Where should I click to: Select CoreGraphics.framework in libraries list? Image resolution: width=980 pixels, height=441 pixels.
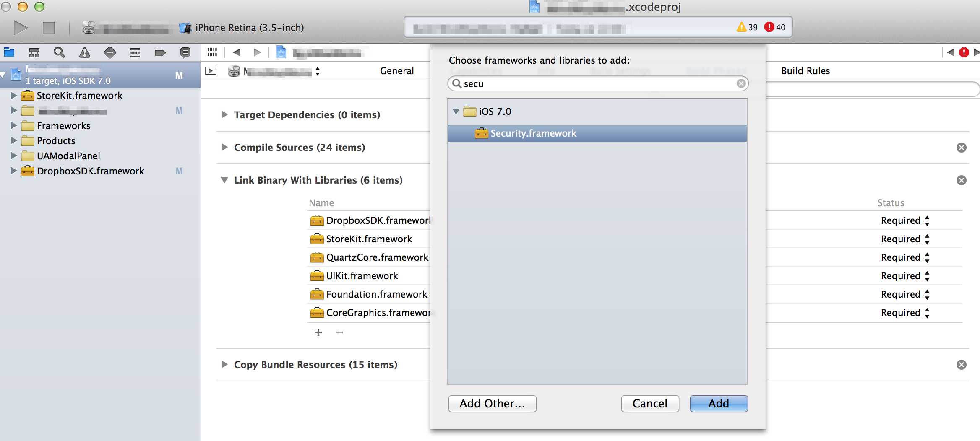[x=370, y=313]
